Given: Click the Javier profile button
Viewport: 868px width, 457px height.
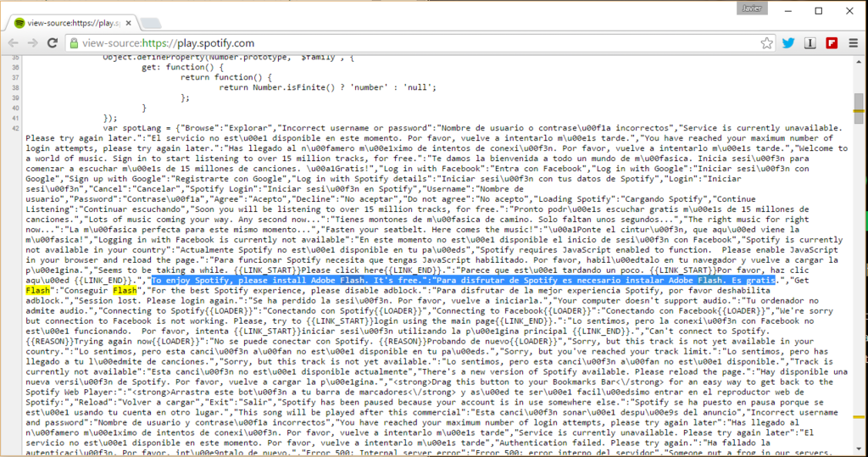Looking at the screenshot, I should (753, 8).
